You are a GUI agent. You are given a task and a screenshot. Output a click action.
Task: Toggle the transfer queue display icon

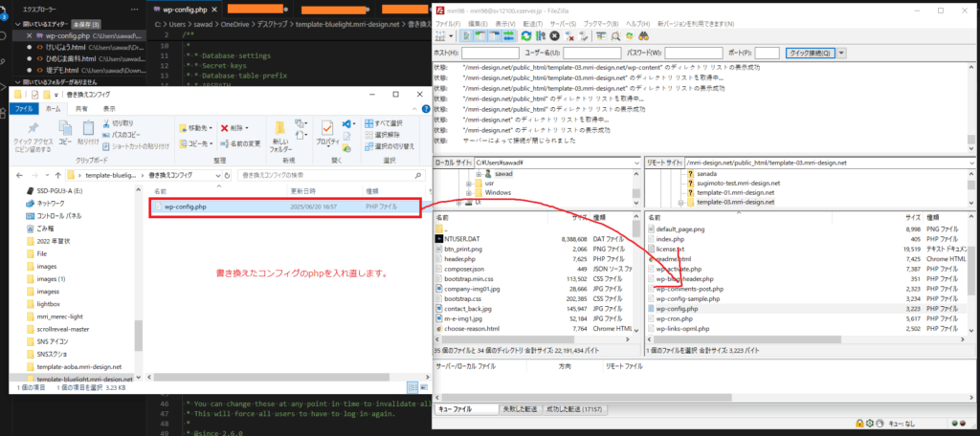pyautogui.click(x=508, y=36)
